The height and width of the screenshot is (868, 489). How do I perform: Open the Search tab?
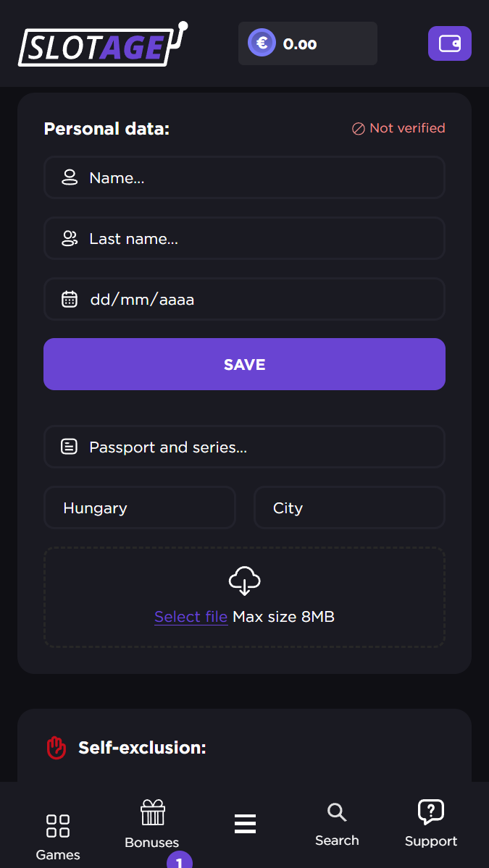point(337,824)
